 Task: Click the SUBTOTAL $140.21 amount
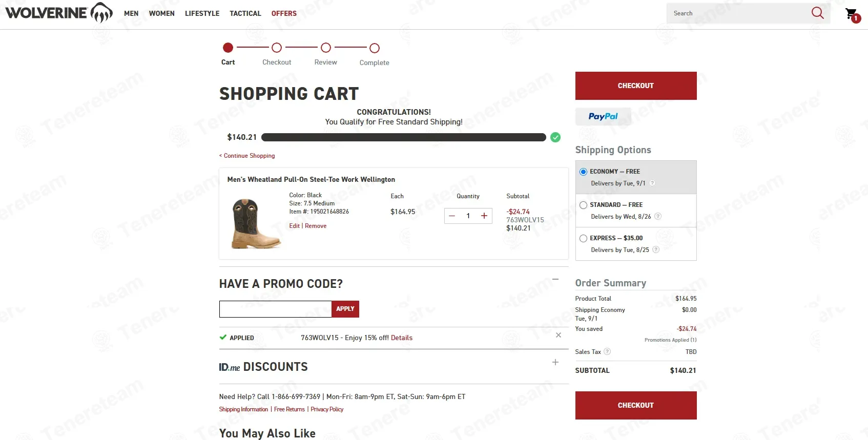[x=683, y=370]
